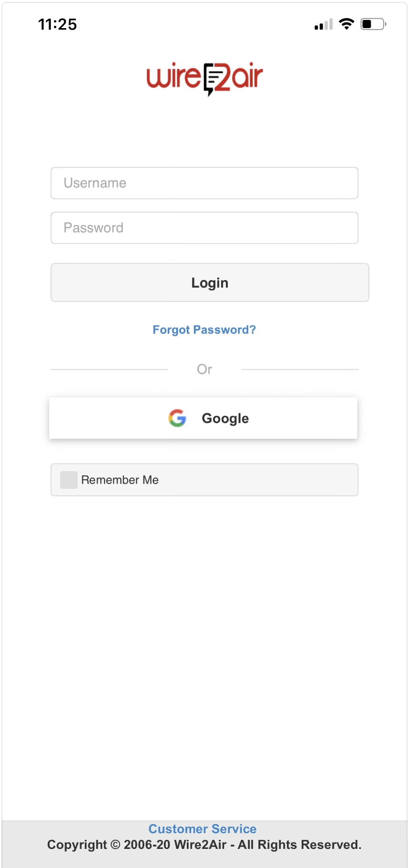Open the Customer Service link

(x=203, y=829)
